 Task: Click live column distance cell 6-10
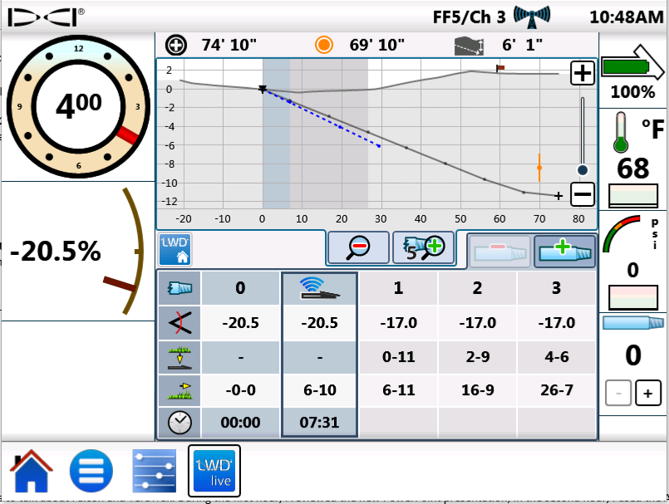[x=320, y=390]
